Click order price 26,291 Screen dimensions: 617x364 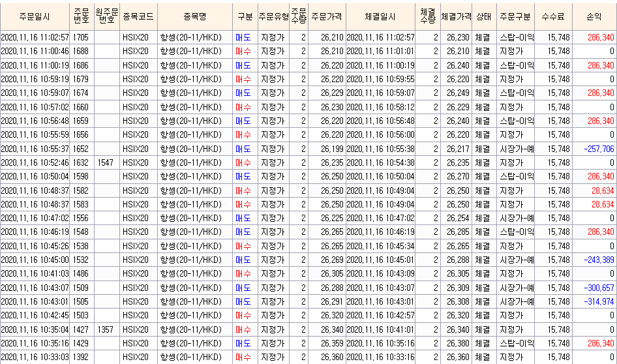pyautogui.click(x=332, y=301)
